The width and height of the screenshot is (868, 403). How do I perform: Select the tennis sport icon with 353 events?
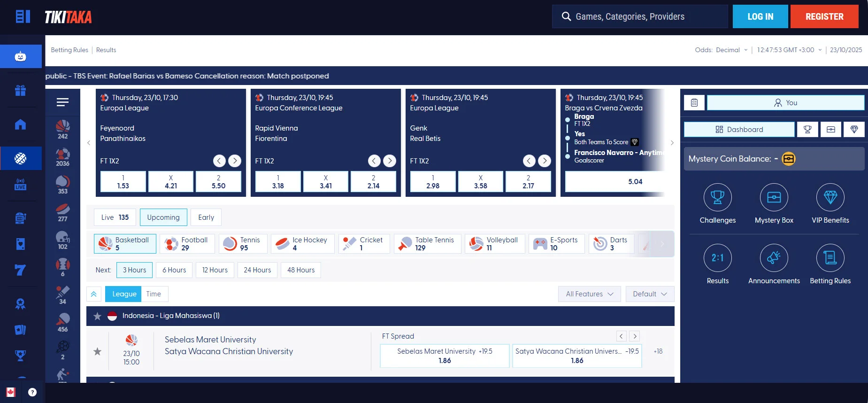tap(63, 185)
